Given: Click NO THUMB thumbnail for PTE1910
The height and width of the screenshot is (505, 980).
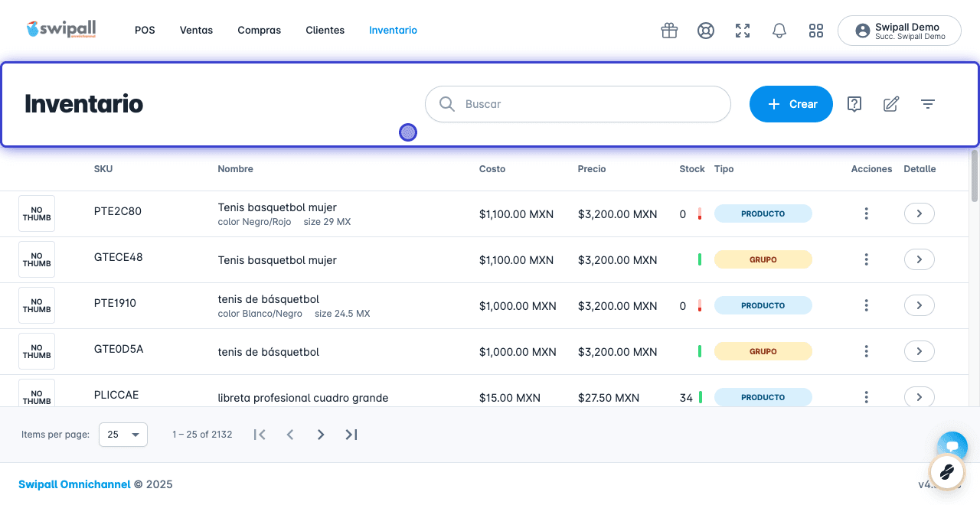Looking at the screenshot, I should [x=37, y=305].
